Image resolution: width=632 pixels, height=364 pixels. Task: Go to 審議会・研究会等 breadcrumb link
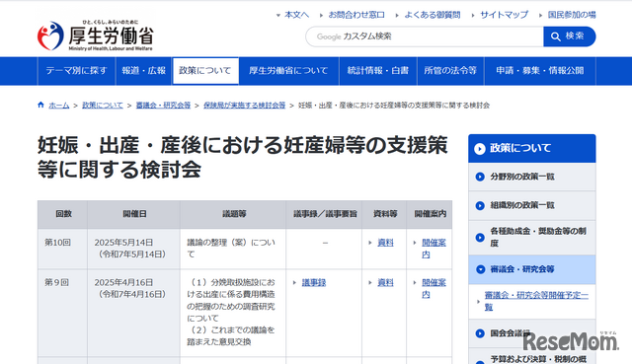(163, 106)
